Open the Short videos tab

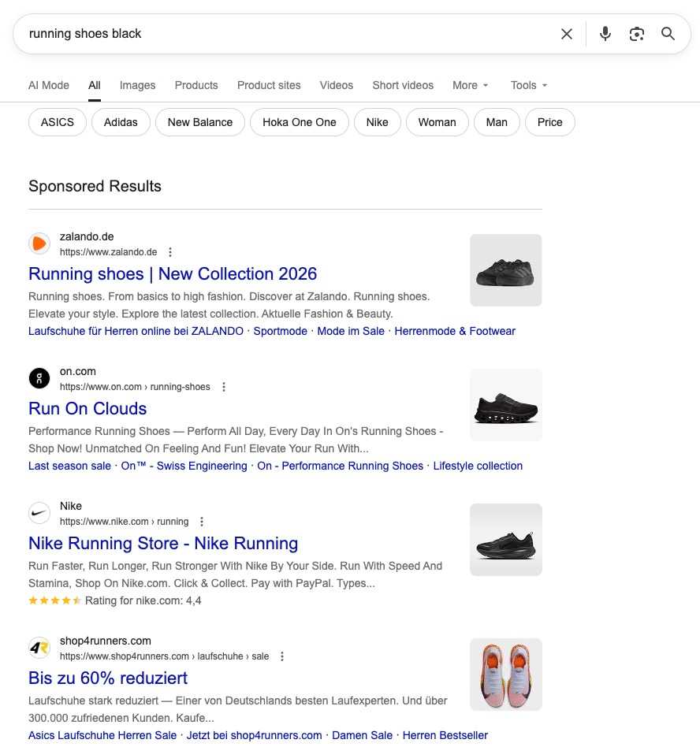403,85
